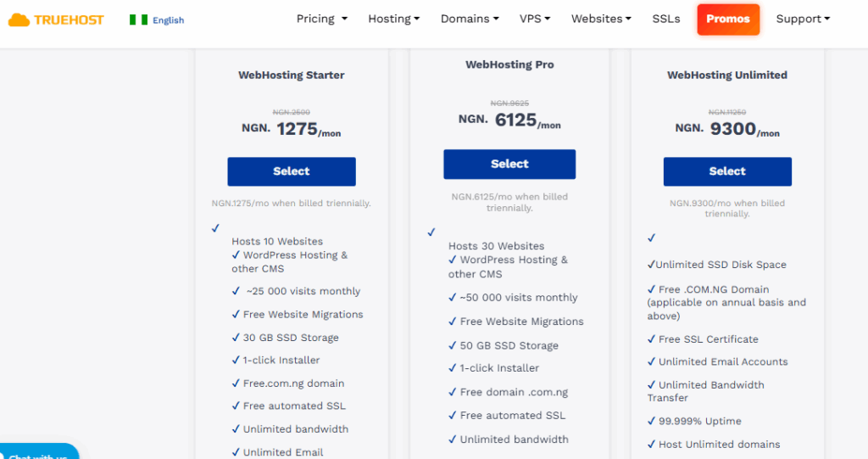Expand the VPS dropdown menu
The width and height of the screenshot is (868, 459).
coord(535,19)
